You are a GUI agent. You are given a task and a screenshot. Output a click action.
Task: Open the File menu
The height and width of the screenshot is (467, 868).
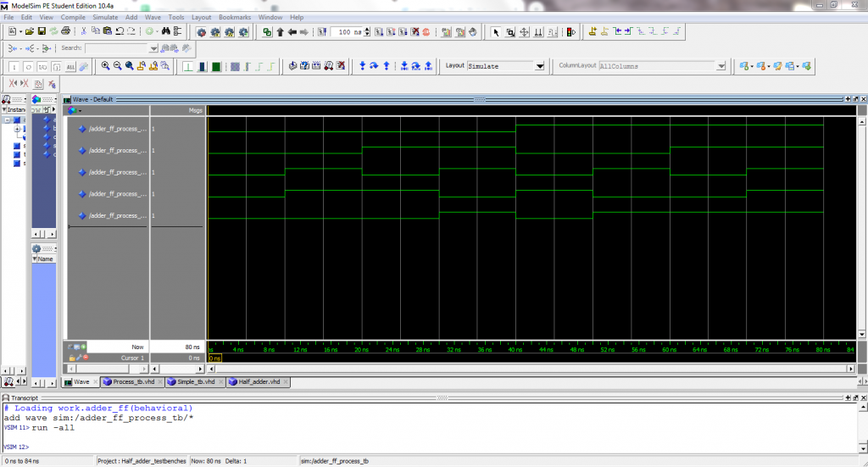pyautogui.click(x=8, y=18)
